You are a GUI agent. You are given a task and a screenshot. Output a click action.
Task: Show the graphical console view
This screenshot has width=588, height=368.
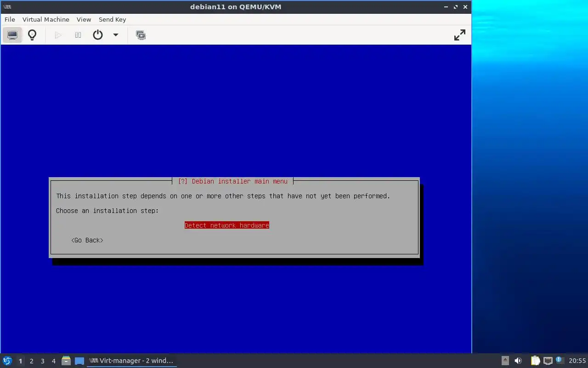pos(12,35)
